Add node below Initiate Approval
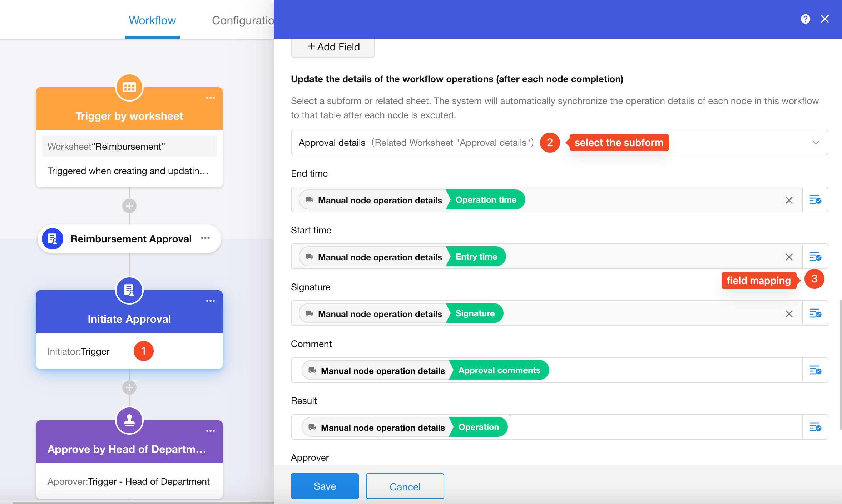 pyautogui.click(x=129, y=387)
